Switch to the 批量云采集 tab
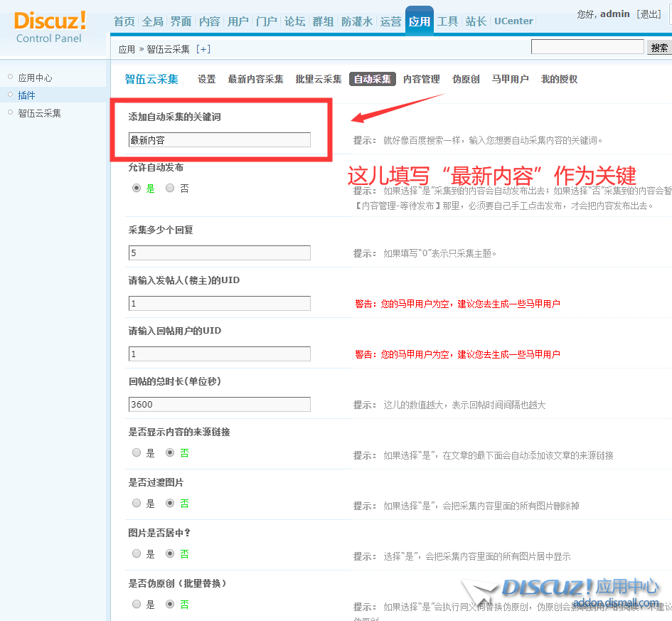This screenshot has height=621, width=672. (319, 79)
